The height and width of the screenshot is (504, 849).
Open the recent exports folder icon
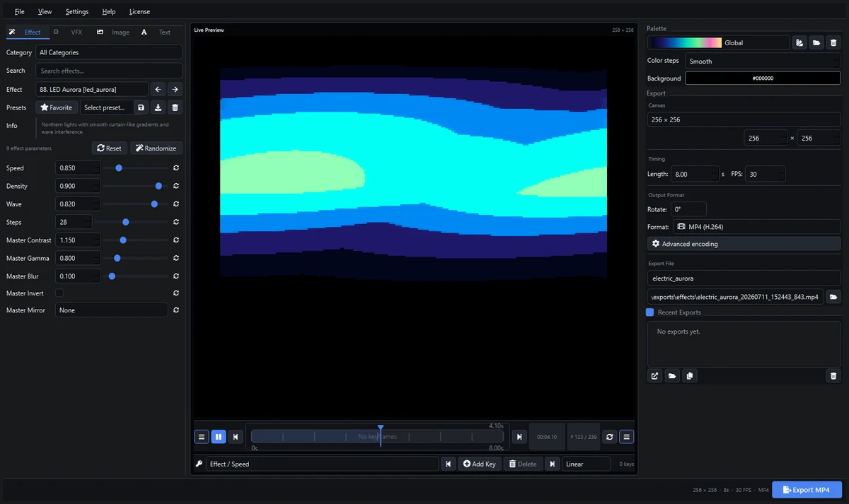(672, 376)
